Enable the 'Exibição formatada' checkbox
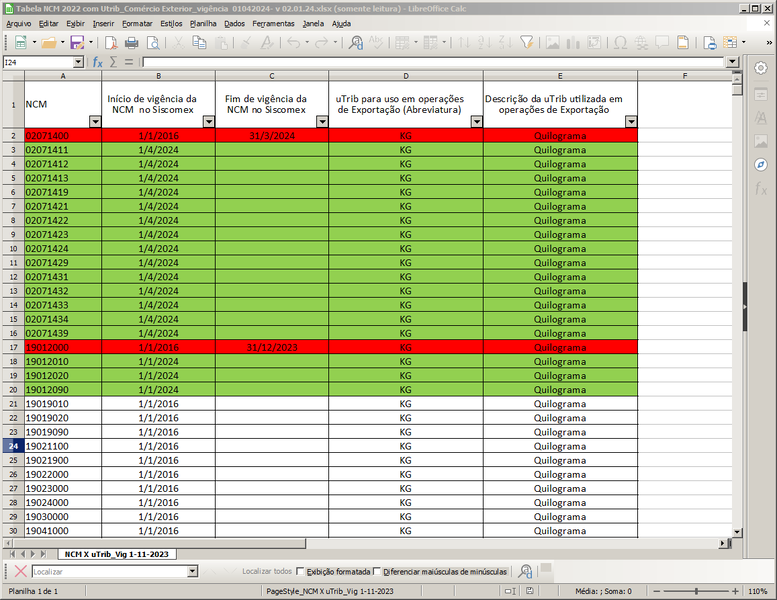 pos(300,571)
